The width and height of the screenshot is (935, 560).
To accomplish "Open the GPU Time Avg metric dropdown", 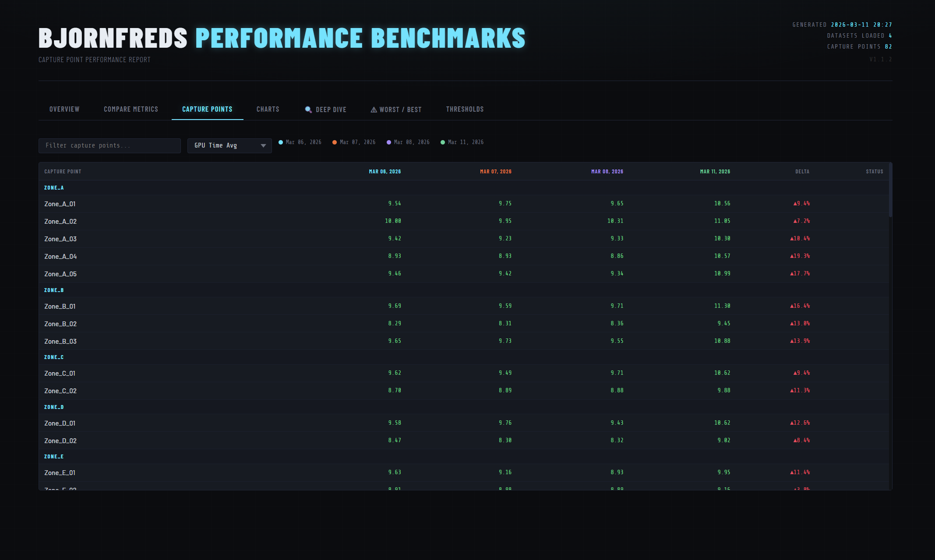I will [x=229, y=145].
